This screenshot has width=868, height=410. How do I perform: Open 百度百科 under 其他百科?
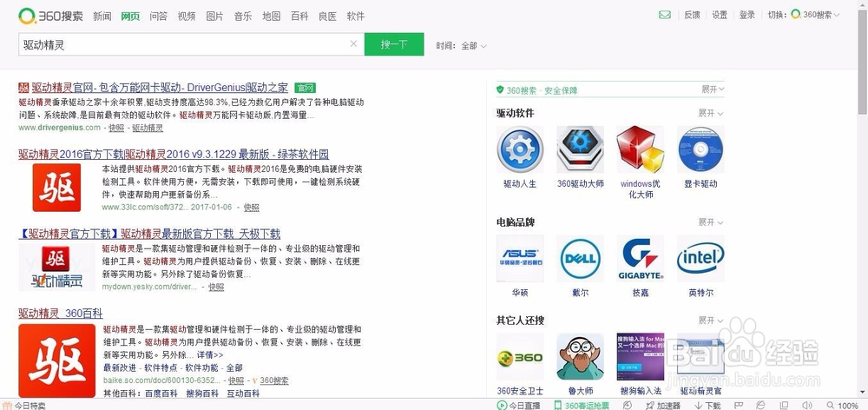click(x=161, y=393)
